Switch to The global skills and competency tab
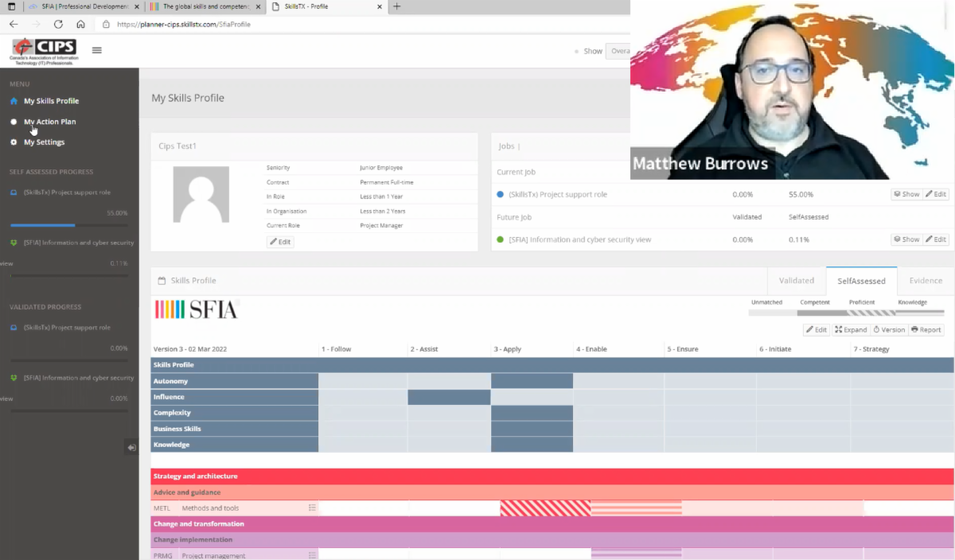 pyautogui.click(x=205, y=6)
